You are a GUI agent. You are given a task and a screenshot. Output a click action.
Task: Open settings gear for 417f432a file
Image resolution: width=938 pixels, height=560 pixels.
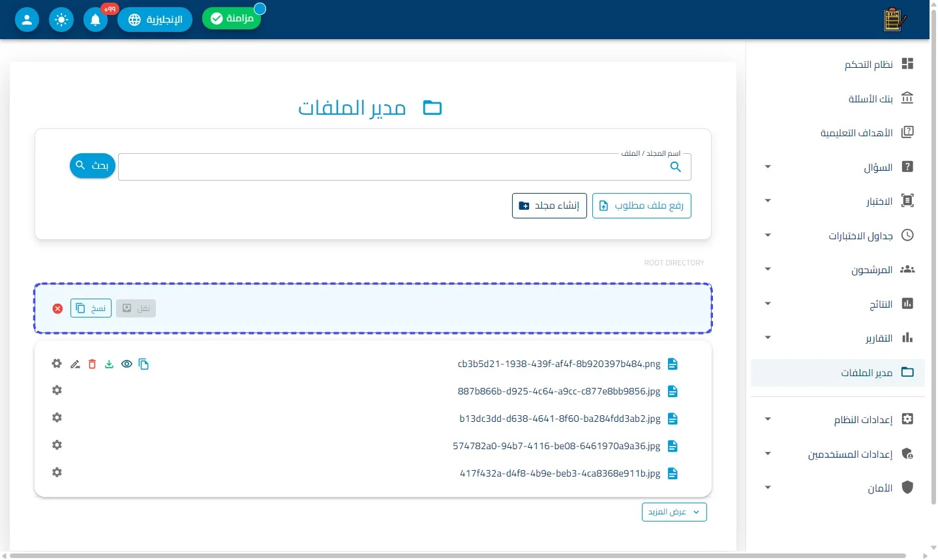(x=57, y=472)
